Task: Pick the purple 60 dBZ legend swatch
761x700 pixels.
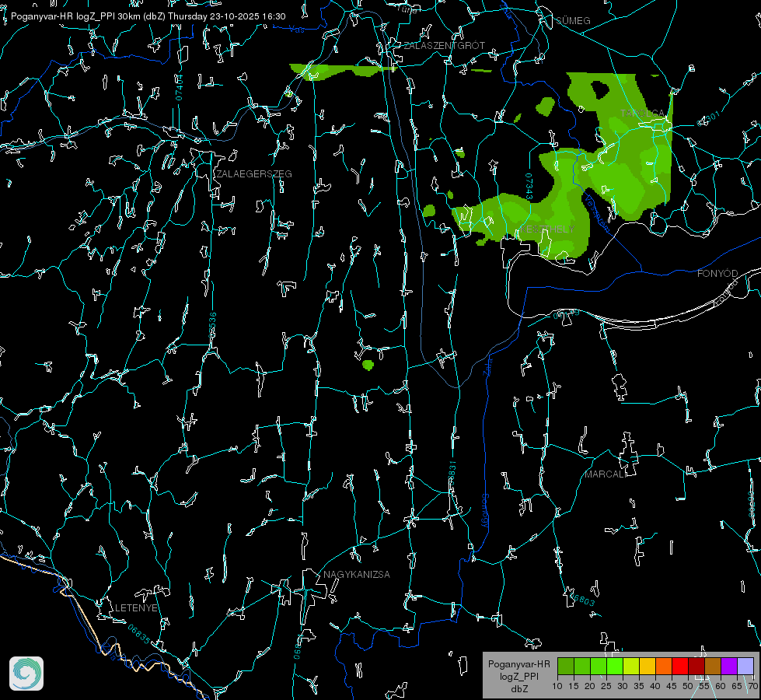Action: coord(729,666)
